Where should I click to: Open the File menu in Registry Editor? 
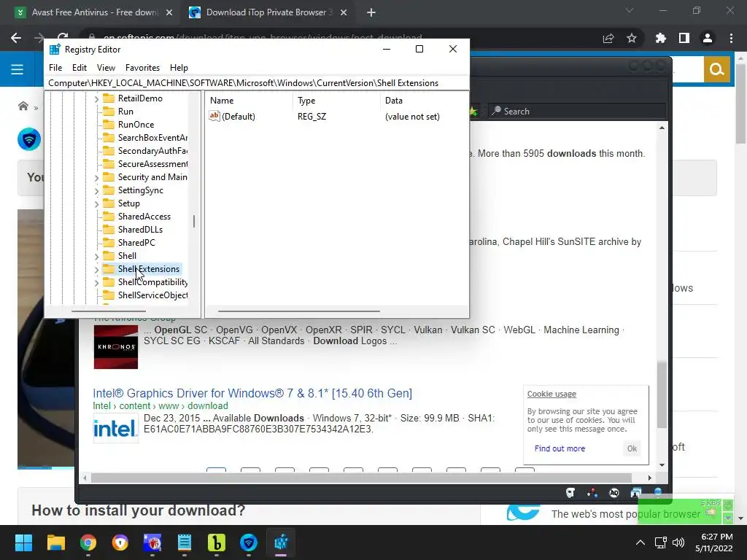tap(55, 68)
